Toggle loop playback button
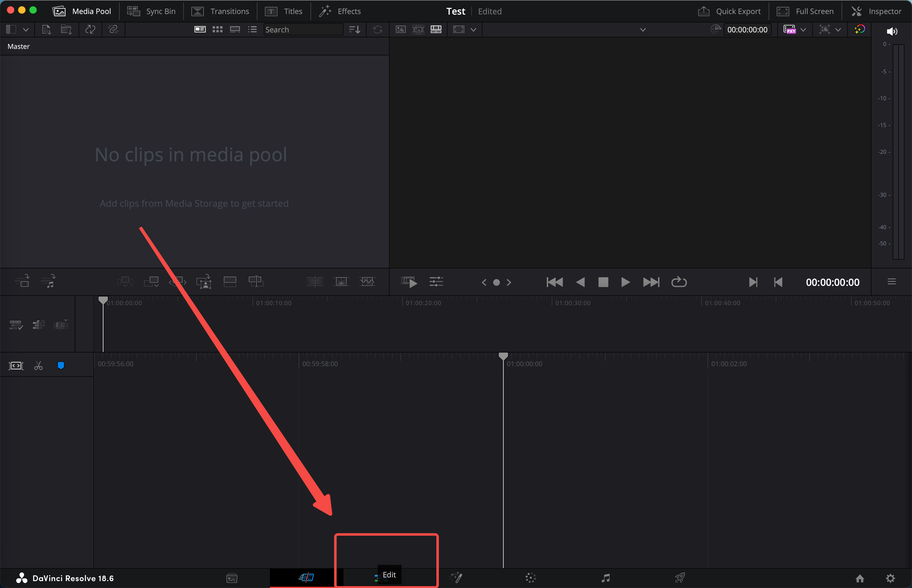The image size is (912, 588). click(679, 282)
